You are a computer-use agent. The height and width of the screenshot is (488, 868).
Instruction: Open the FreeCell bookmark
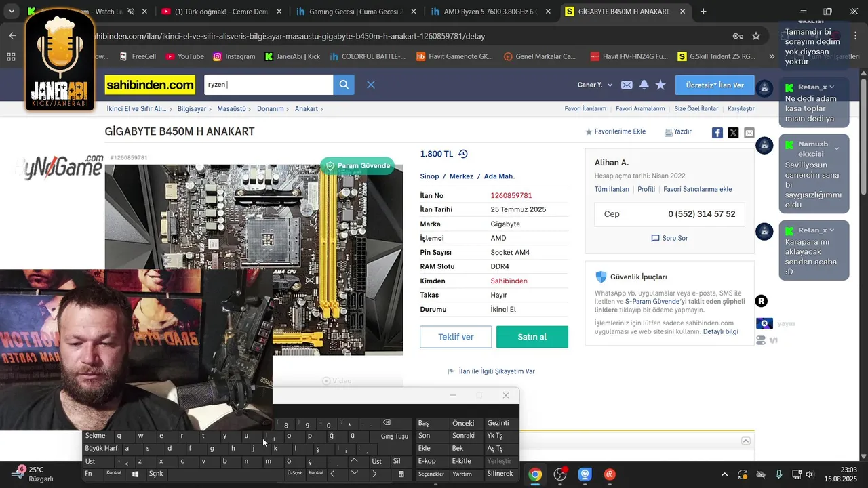(x=137, y=56)
